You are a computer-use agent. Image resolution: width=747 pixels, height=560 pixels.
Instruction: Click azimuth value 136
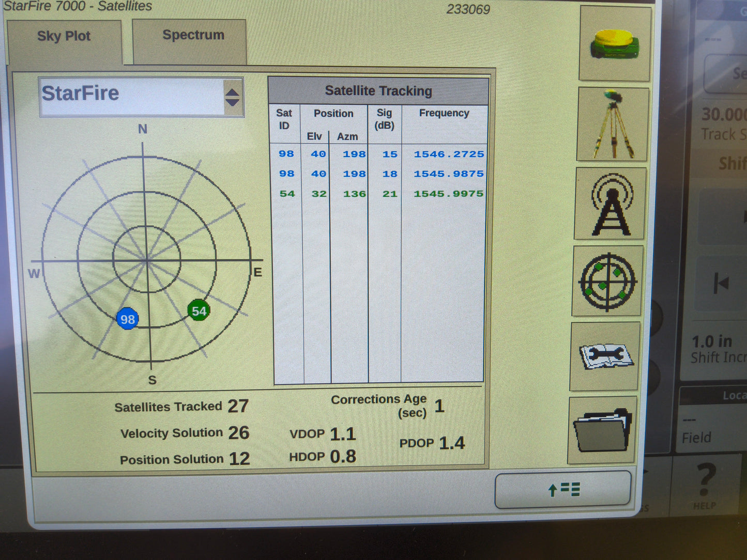(x=355, y=194)
